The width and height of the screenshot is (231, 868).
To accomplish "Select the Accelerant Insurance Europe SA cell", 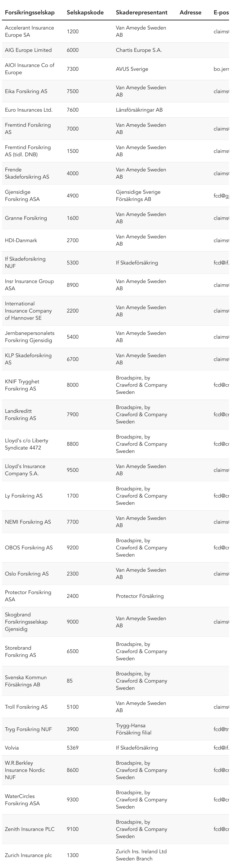I will pos(29,31).
